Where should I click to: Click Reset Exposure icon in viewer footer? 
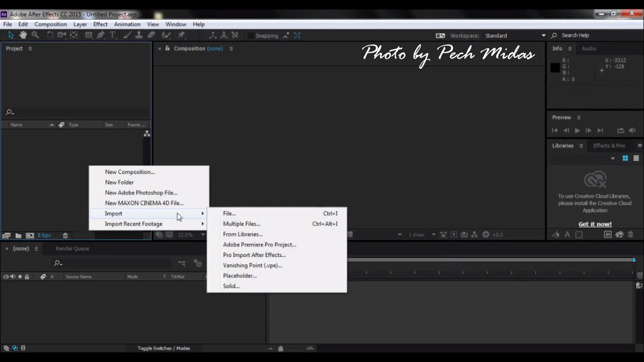(486, 235)
